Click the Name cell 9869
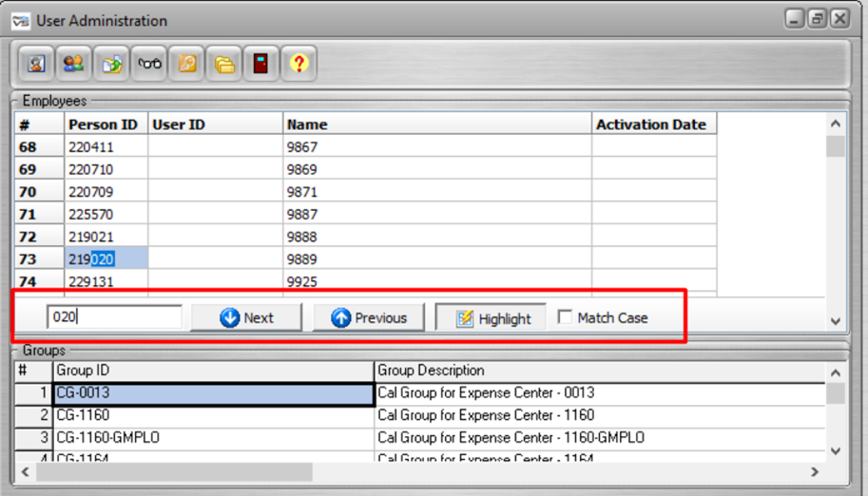This screenshot has width=868, height=496. 437,169
